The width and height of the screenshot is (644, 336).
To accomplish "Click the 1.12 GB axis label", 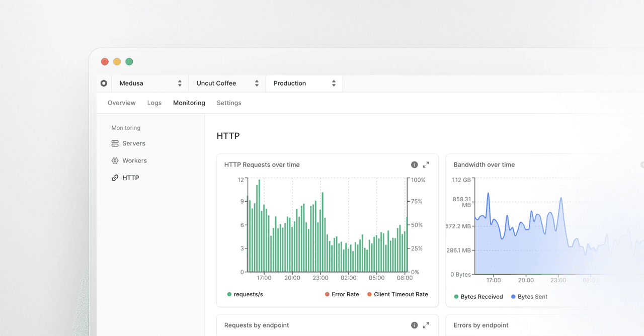I will [x=461, y=180].
